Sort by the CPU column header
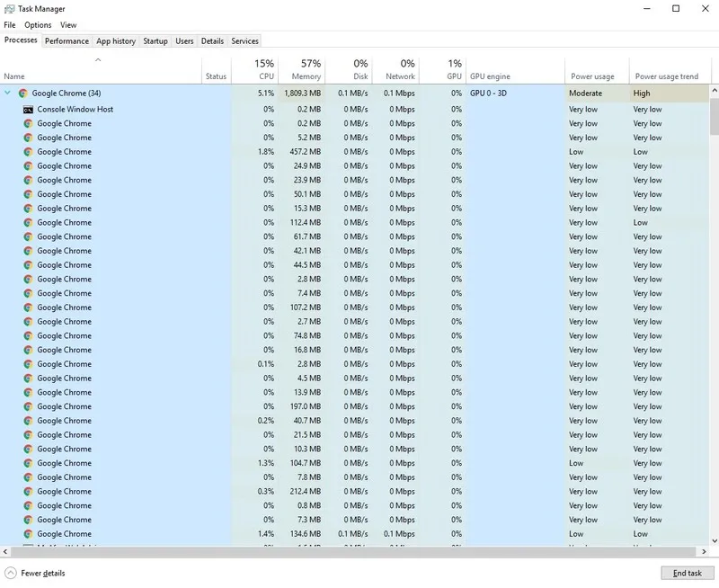Image resolution: width=719 pixels, height=588 pixels. [254, 70]
